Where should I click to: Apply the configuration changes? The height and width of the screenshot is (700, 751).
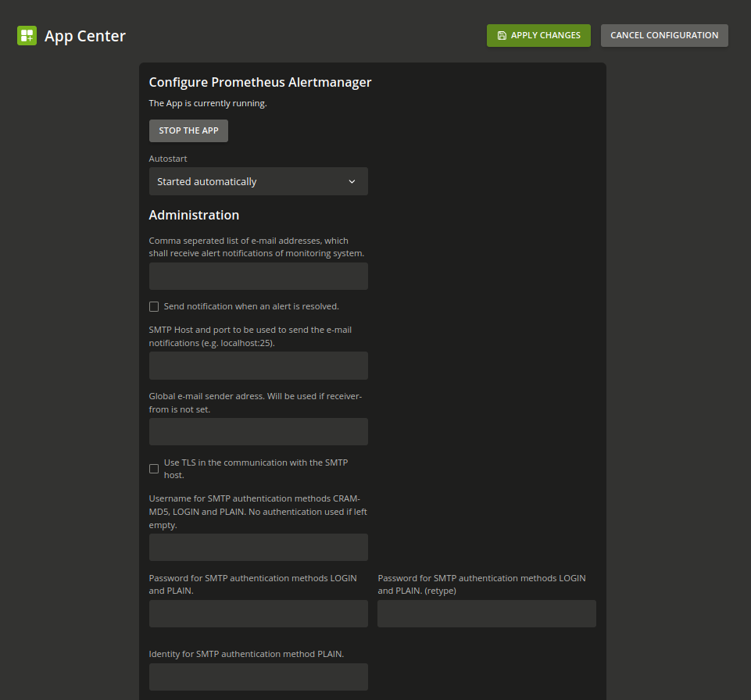[x=538, y=35]
